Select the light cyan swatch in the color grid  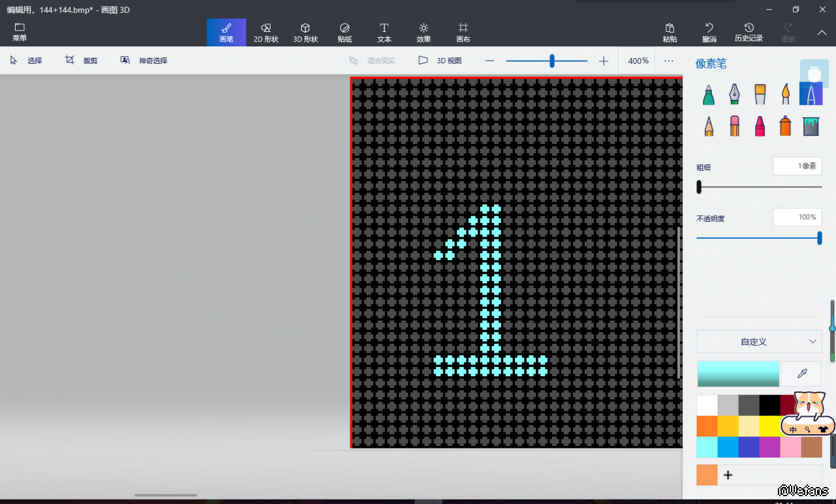click(x=707, y=447)
